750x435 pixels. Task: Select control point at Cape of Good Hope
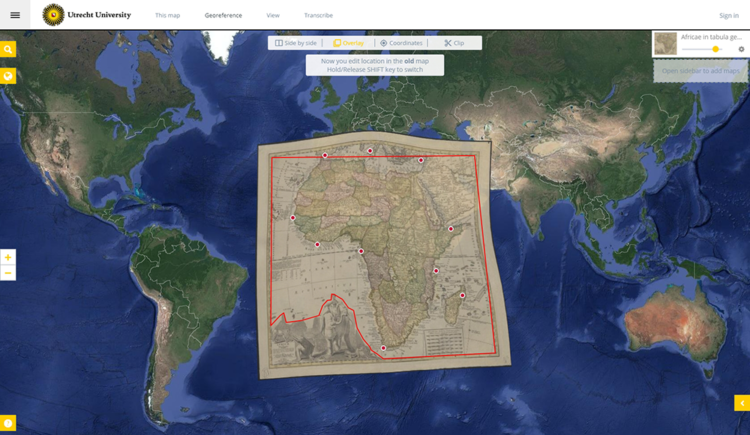coord(383,348)
